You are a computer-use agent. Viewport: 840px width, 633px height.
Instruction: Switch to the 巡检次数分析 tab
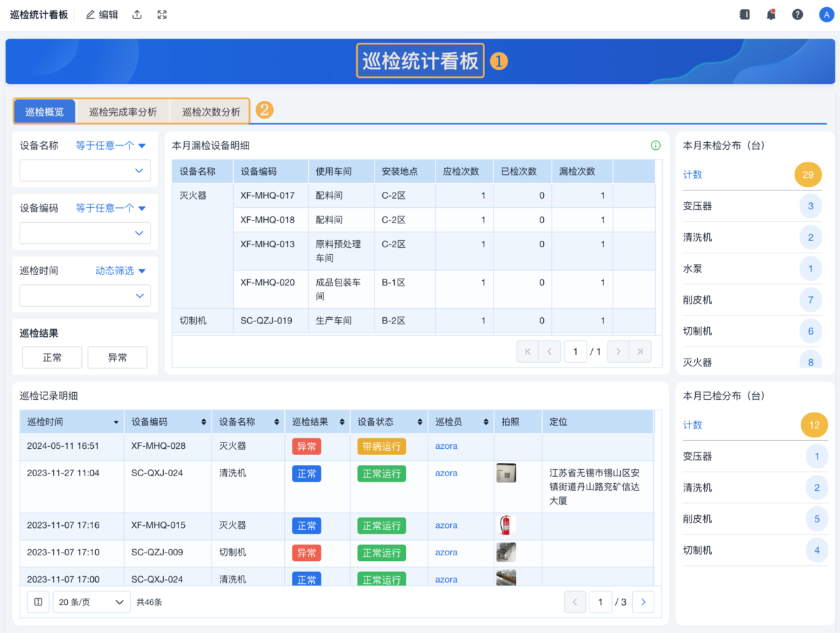click(211, 112)
